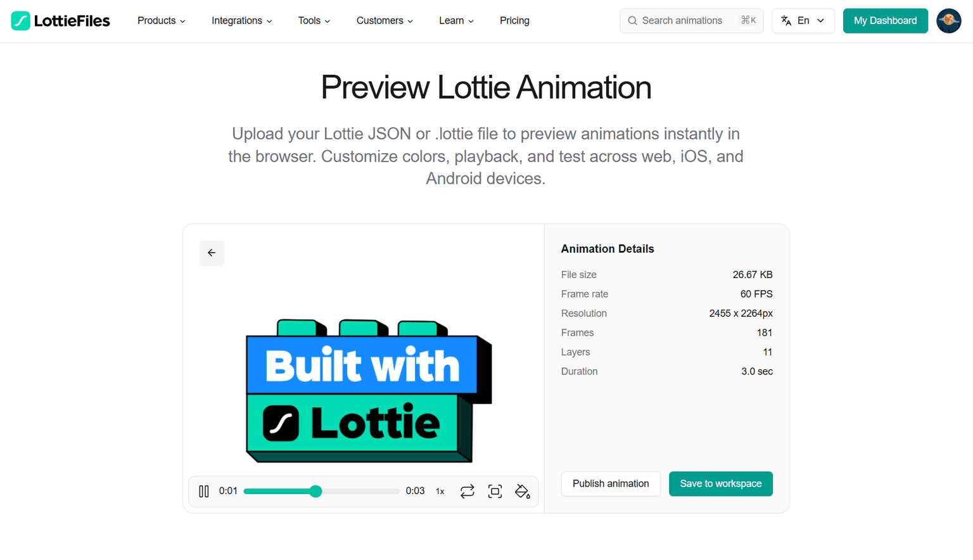Open My Dashboard
The width and height of the screenshot is (973, 560).
click(x=885, y=20)
